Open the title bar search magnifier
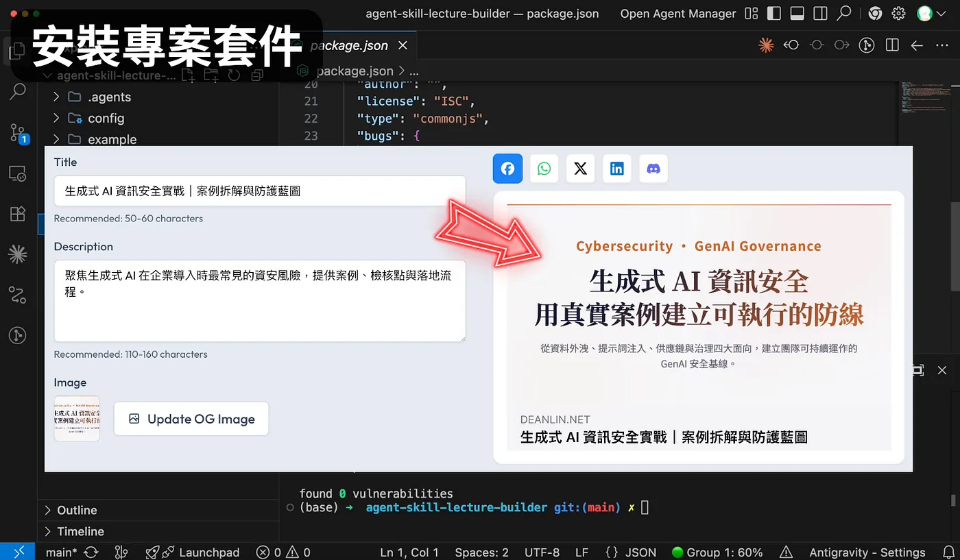The height and width of the screenshot is (560, 960). pyautogui.click(x=844, y=13)
